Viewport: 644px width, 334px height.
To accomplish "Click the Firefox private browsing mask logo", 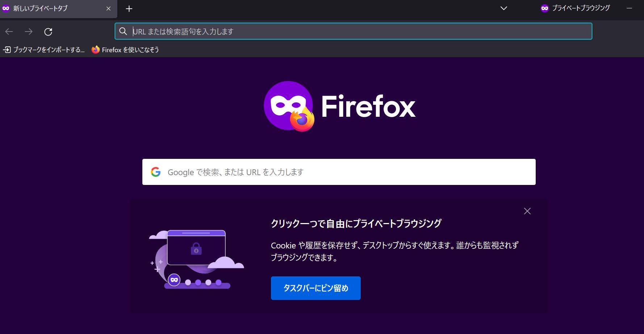I will (289, 106).
